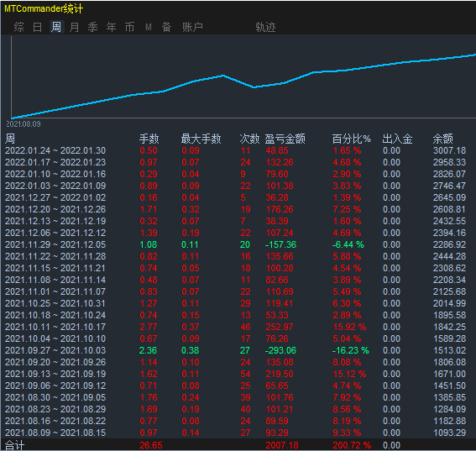Click the 盈亏金额 column header
476x451 pixels.
(x=285, y=139)
